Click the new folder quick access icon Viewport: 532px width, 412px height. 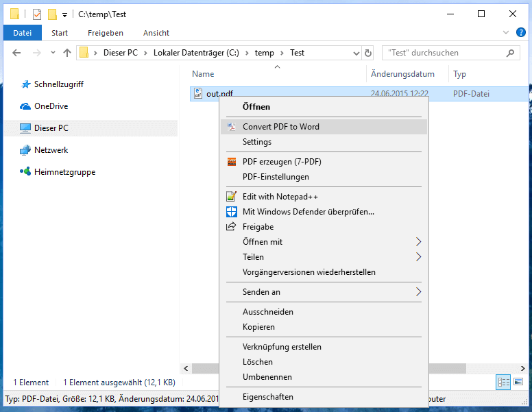[52, 14]
